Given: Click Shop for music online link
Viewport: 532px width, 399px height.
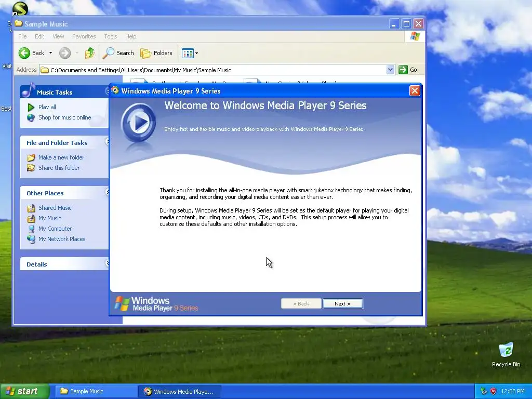Looking at the screenshot, I should (65, 117).
